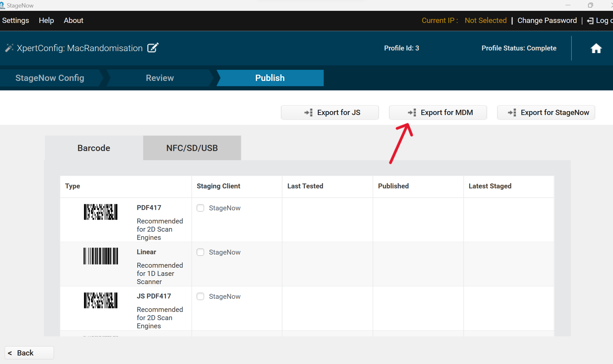Open the Settings menu
Viewport: 613px width, 364px height.
coord(15,20)
